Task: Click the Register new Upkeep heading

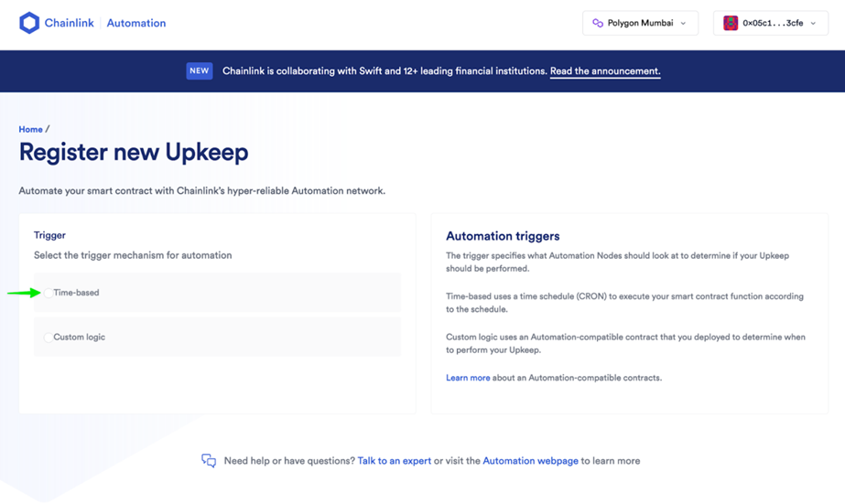Action: [134, 152]
